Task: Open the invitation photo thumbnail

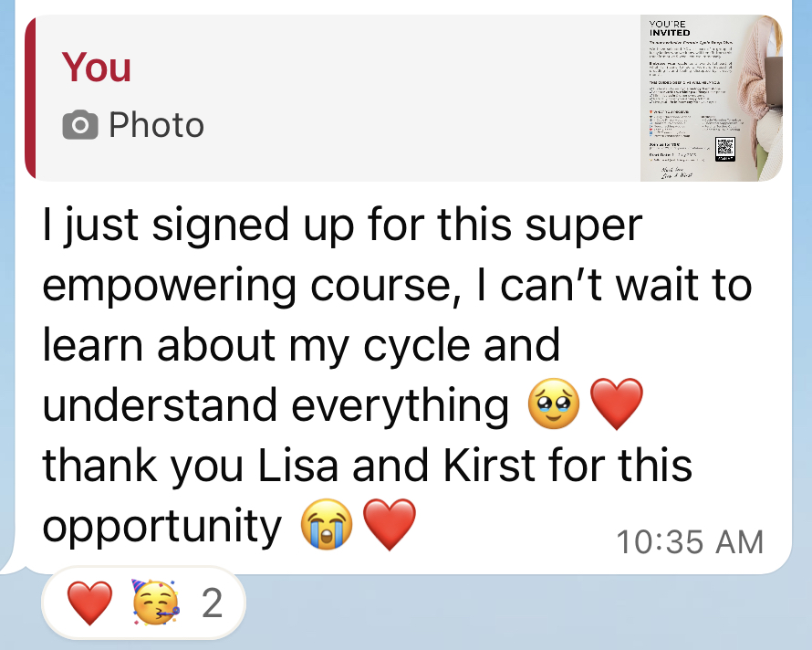Action: click(711, 98)
